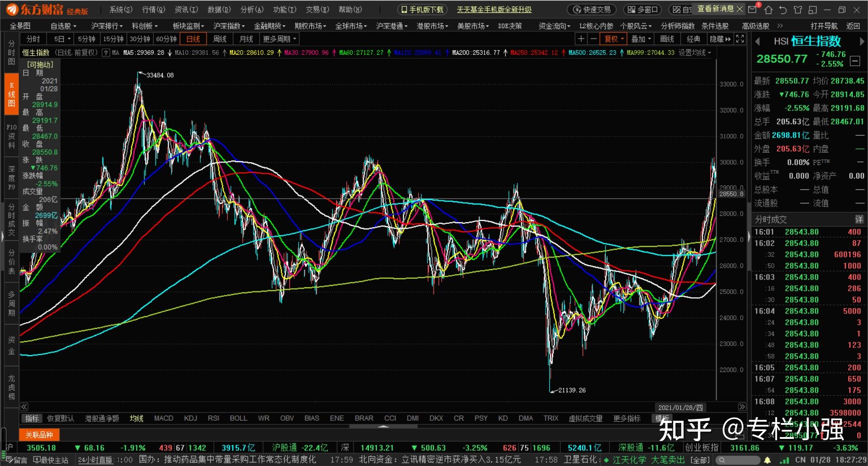Switch to 分时 chart period
Viewport: 868px width, 466px height.
point(33,39)
